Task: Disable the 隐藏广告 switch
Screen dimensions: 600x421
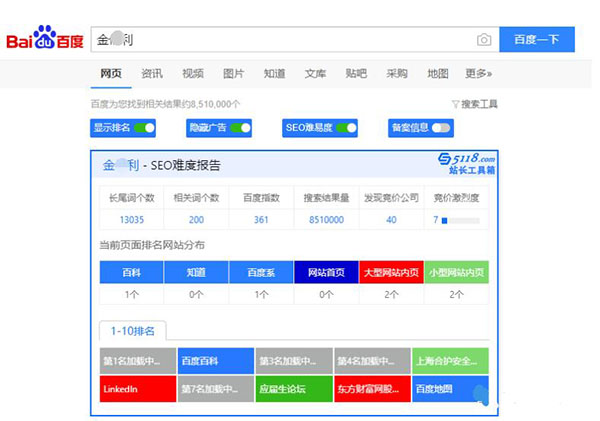Action: pos(240,128)
